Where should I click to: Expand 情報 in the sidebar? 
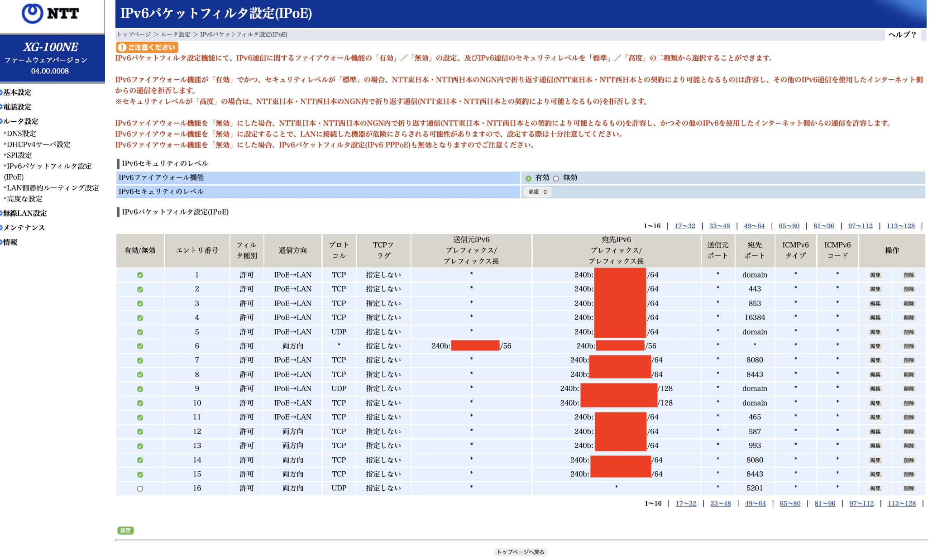[x=10, y=242]
